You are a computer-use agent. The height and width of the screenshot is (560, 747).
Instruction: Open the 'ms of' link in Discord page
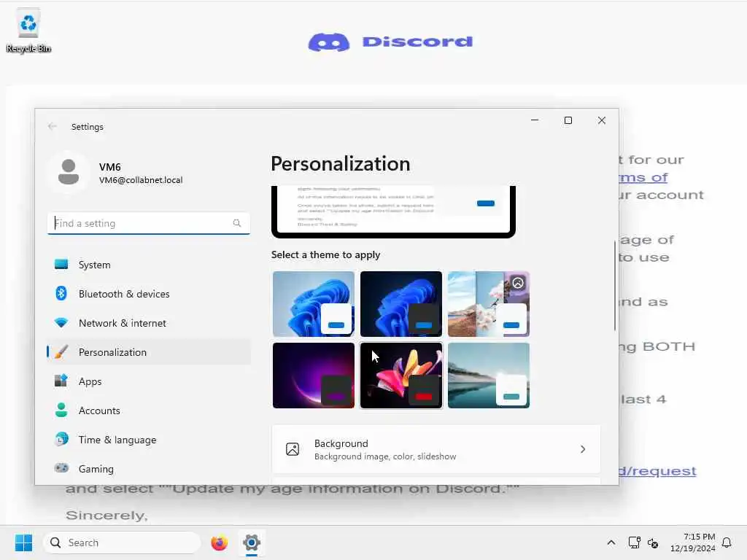[x=643, y=177]
